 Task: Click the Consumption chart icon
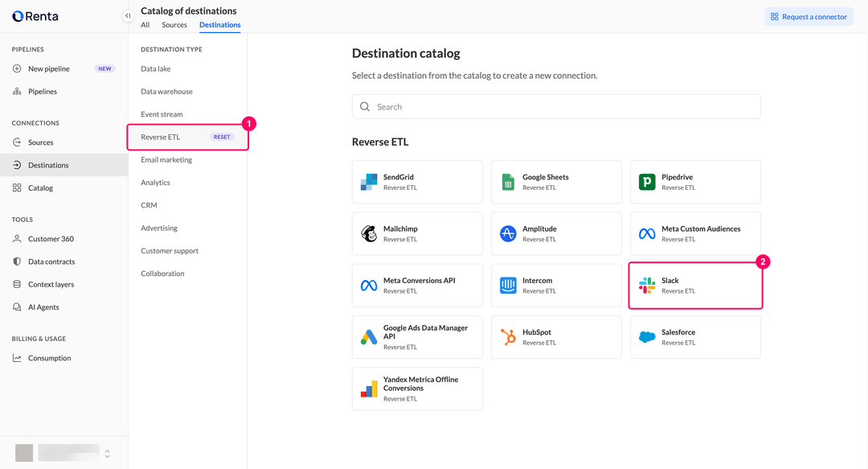(x=17, y=358)
